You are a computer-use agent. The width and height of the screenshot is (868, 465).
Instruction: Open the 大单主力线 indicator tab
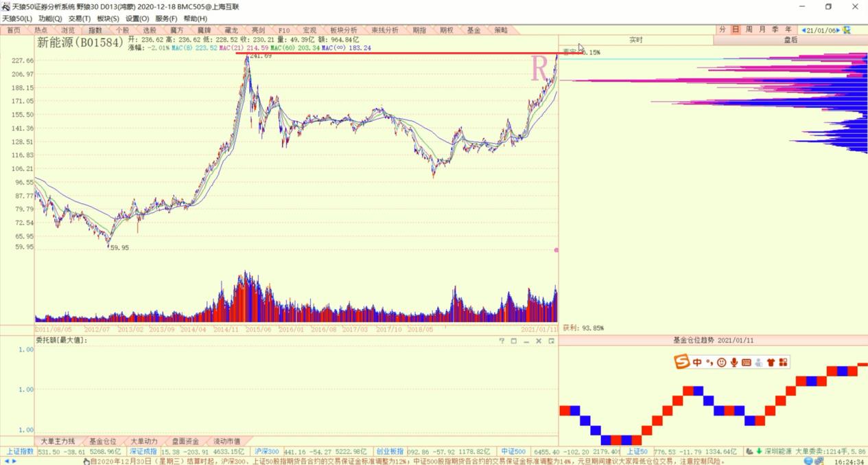58,441
